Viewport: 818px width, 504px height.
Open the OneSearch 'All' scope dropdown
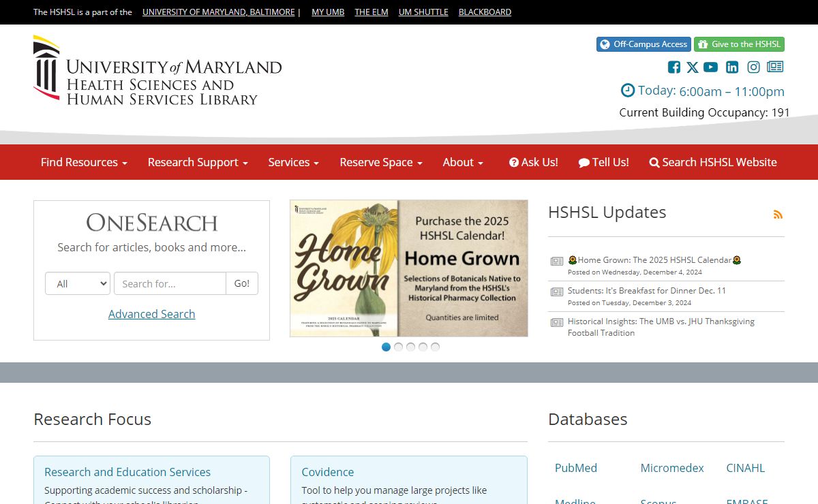coord(78,283)
